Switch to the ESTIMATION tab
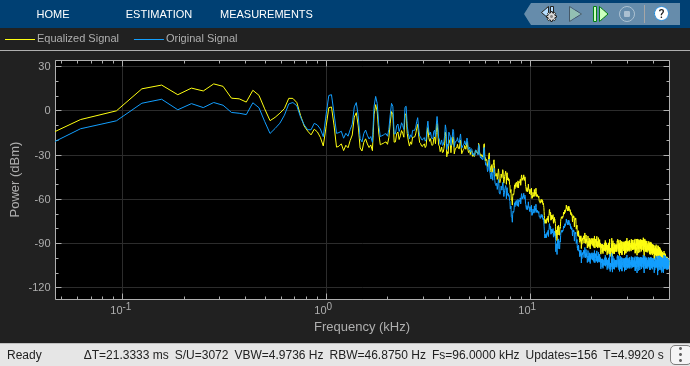The height and width of the screenshot is (366, 690). click(x=159, y=14)
